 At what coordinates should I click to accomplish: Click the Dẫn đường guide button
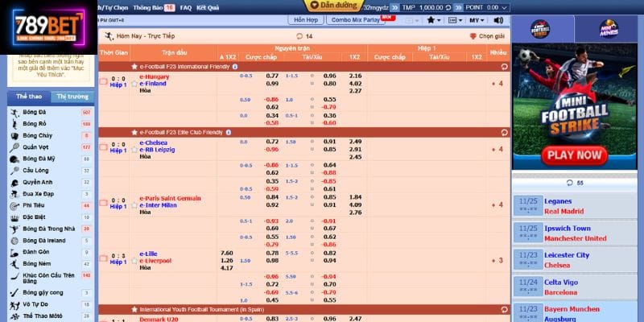pos(334,6)
